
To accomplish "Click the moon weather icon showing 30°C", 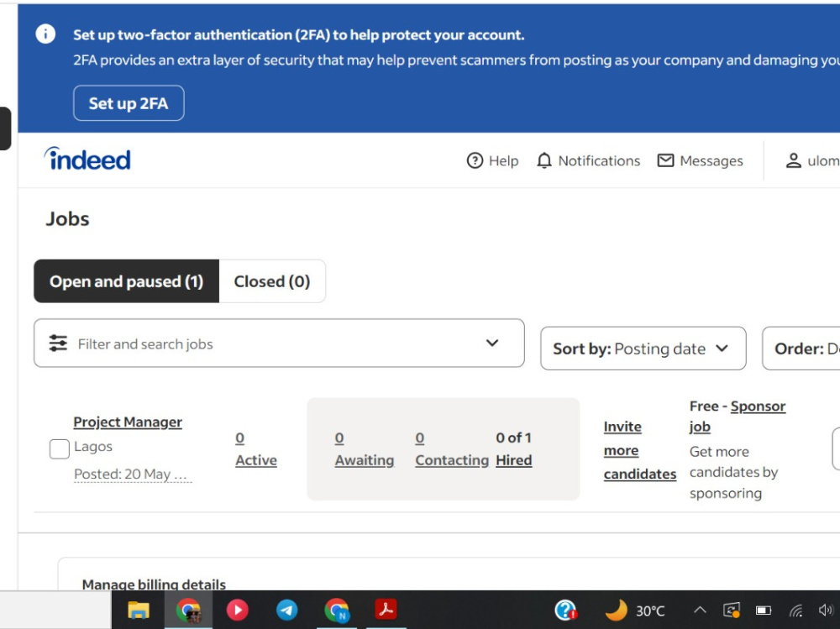I will click(616, 610).
